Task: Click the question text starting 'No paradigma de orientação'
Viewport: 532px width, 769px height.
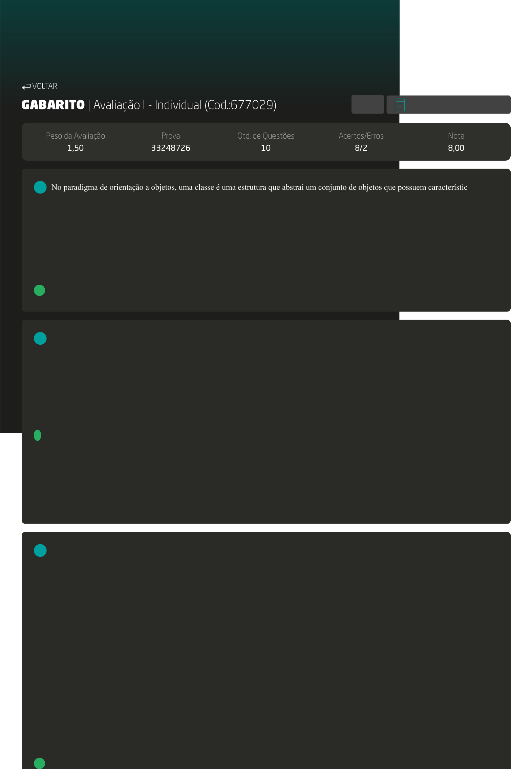Action: coord(259,187)
